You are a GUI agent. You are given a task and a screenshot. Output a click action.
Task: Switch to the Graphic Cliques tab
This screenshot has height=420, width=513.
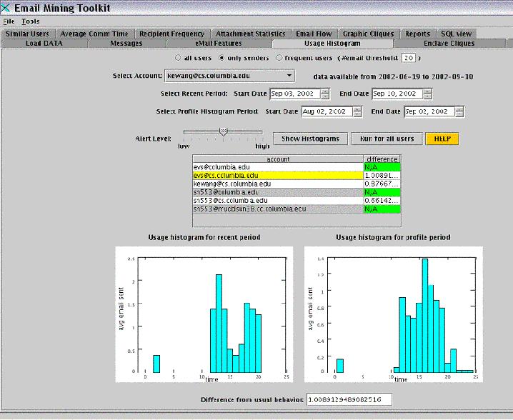[369, 34]
